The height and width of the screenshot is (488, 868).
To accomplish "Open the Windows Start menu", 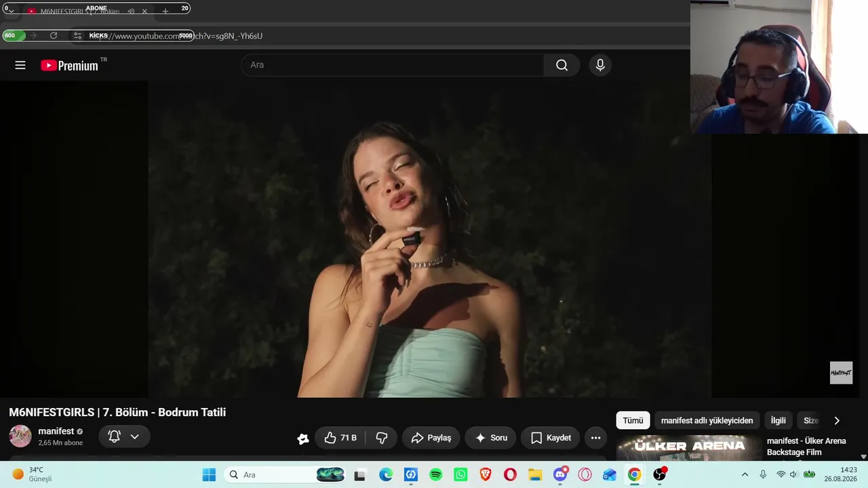I will pyautogui.click(x=209, y=474).
